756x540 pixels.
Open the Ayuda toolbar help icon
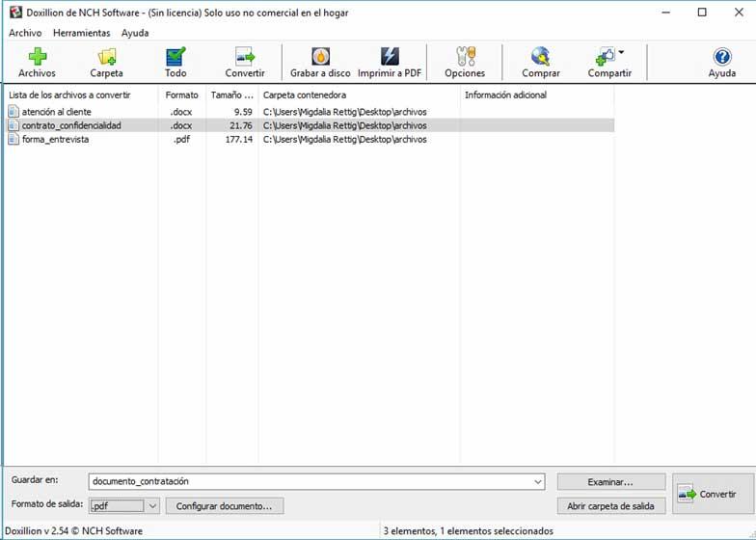[721, 57]
